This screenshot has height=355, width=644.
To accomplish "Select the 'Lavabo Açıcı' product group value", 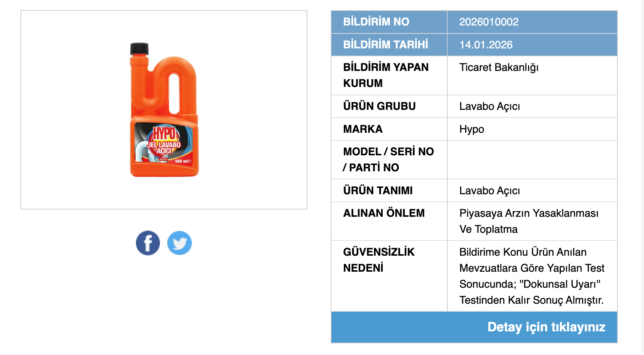I will point(489,106).
